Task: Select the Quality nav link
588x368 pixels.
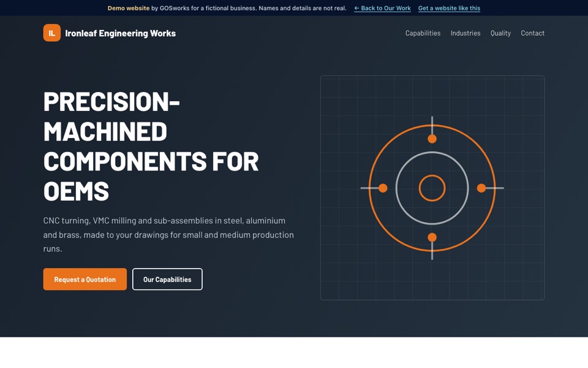Action: point(500,33)
